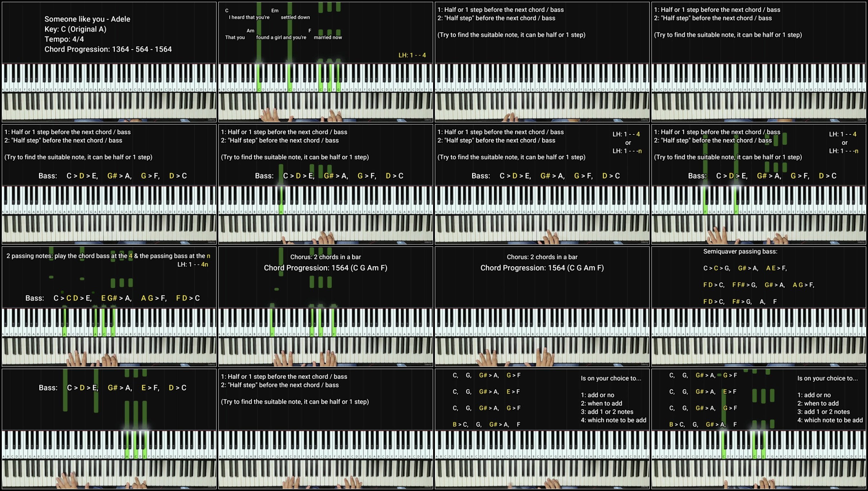Open the "Semiquaver passing bass" frame

(759, 306)
